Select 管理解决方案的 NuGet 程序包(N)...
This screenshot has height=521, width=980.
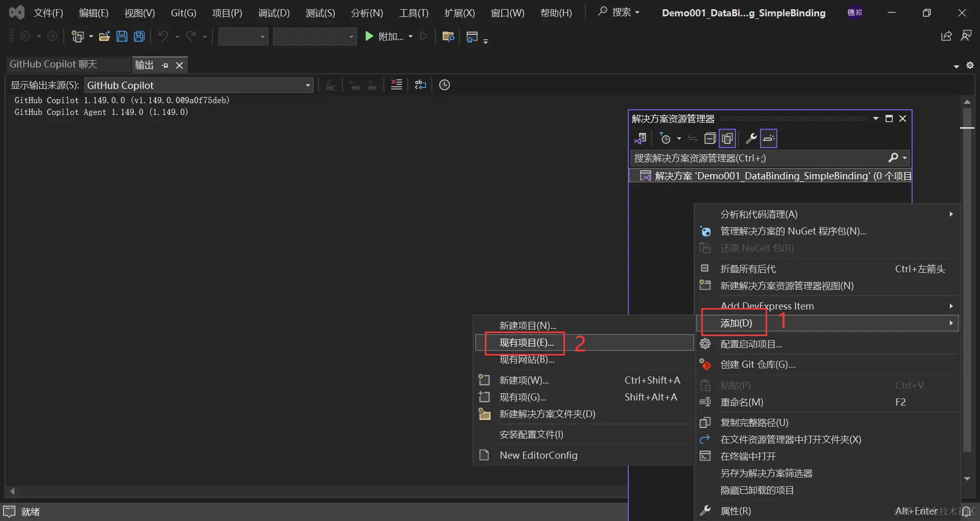[x=827, y=231]
